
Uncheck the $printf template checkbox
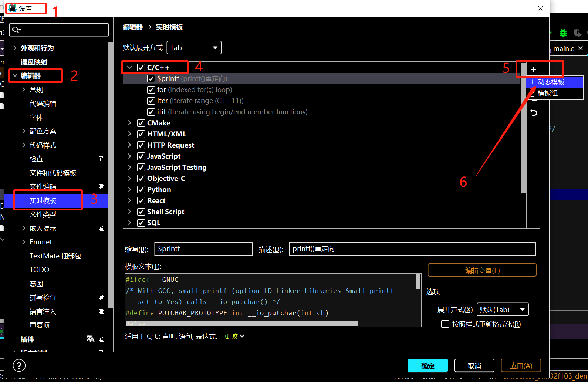pos(151,78)
